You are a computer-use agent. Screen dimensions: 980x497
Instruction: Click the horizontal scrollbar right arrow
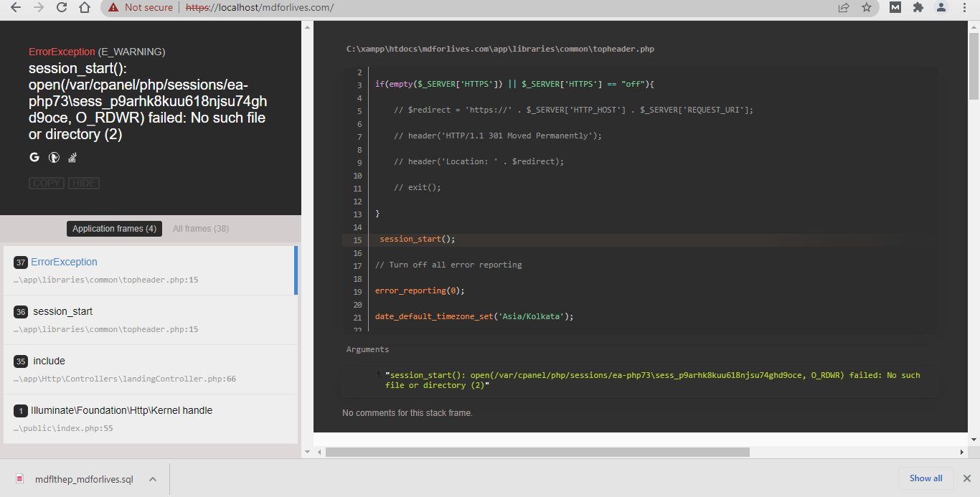[x=963, y=452]
